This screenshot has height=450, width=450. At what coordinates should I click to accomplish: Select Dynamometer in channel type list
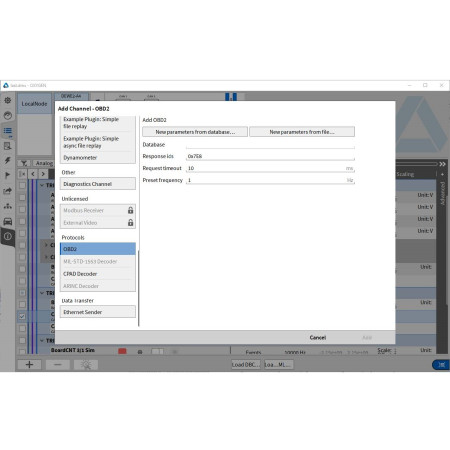pos(98,157)
